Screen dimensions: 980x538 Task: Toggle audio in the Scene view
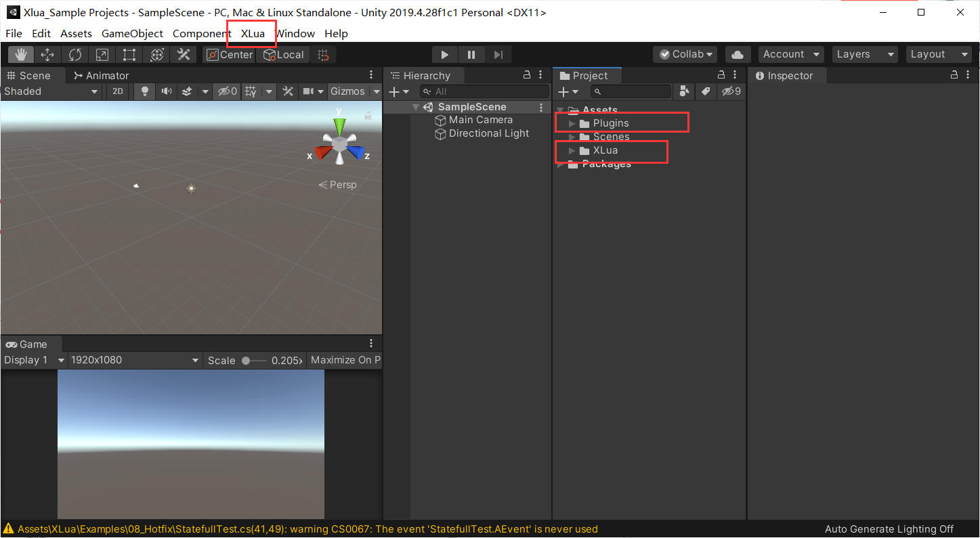click(x=166, y=91)
